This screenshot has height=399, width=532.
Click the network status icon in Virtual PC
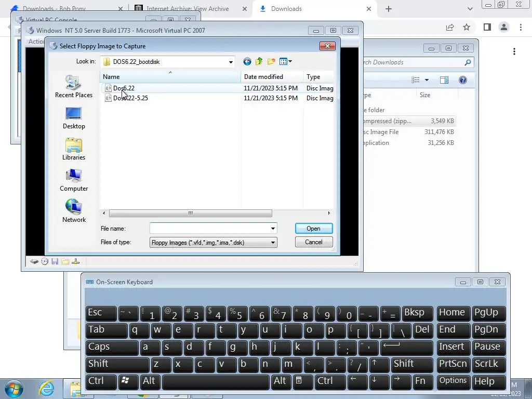(76, 261)
